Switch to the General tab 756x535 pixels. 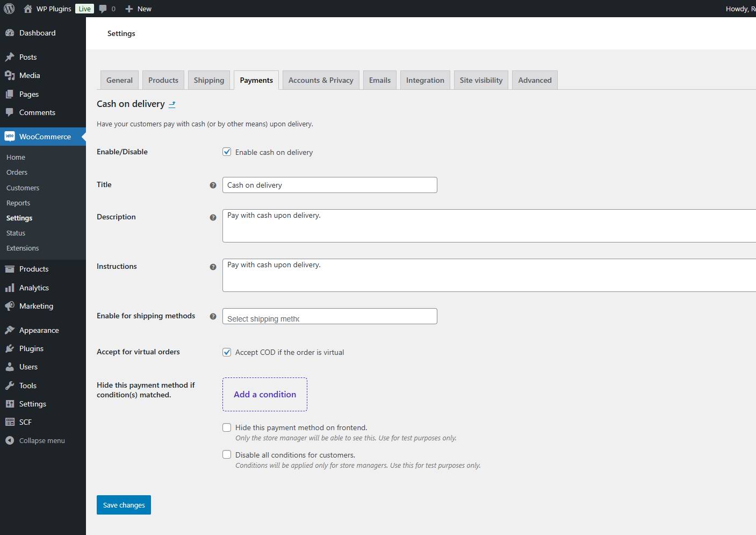tap(119, 80)
